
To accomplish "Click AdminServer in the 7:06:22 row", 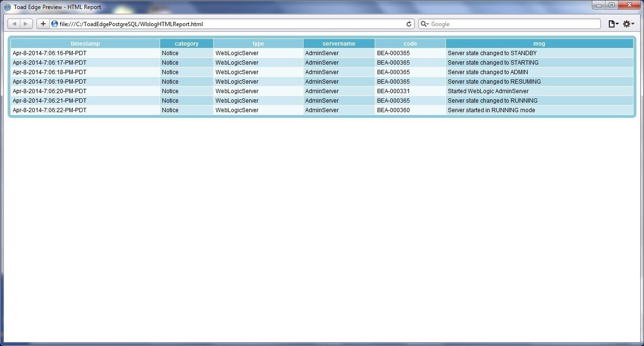I will tap(322, 110).
